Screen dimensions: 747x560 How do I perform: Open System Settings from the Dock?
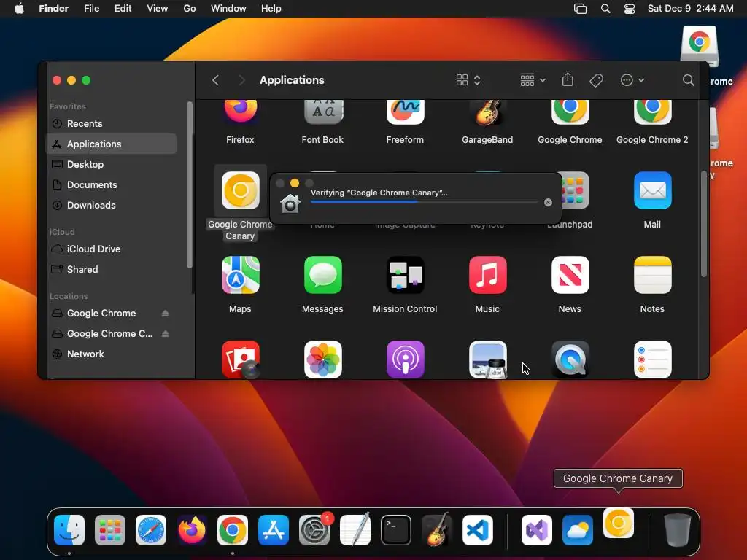(314, 530)
